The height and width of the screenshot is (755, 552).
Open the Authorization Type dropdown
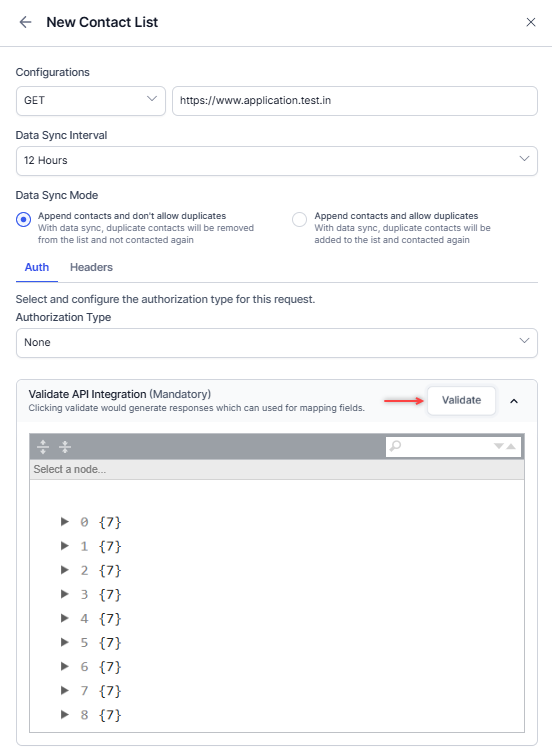coord(277,343)
